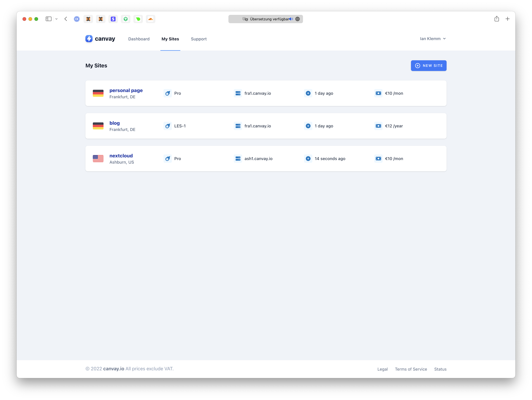Click the page audio speaker icon
This screenshot has height=400, width=532.
tap(291, 19)
